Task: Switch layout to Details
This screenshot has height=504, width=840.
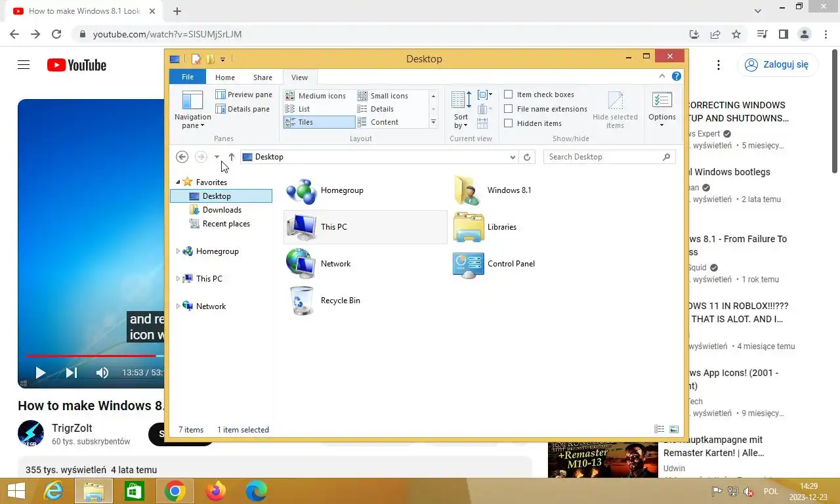Action: (376, 109)
